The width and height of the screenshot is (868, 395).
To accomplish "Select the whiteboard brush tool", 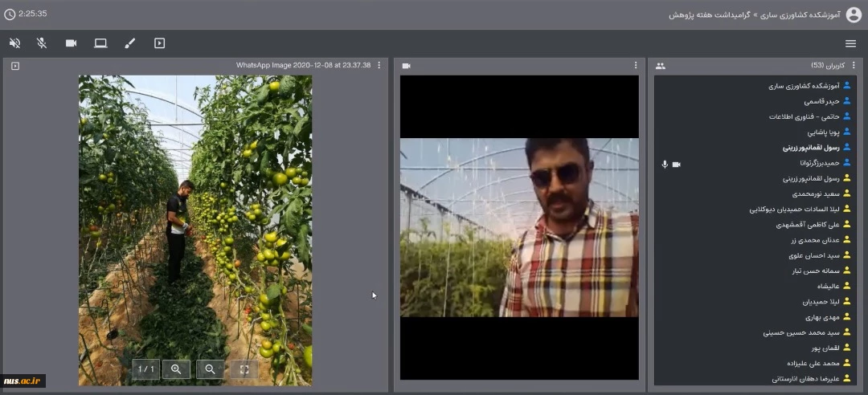I will (130, 43).
